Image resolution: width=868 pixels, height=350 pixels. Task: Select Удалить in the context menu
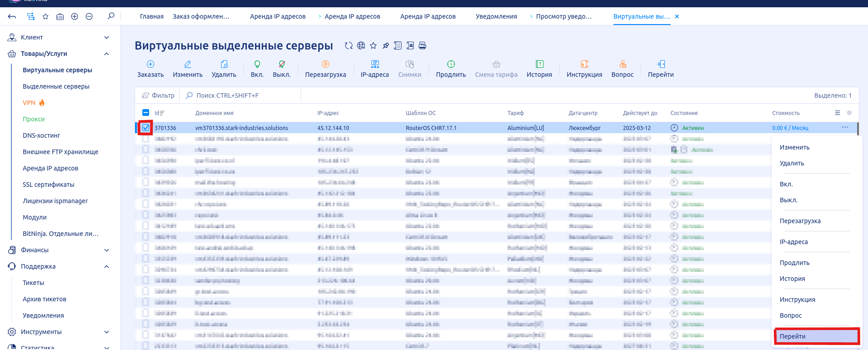pos(792,163)
